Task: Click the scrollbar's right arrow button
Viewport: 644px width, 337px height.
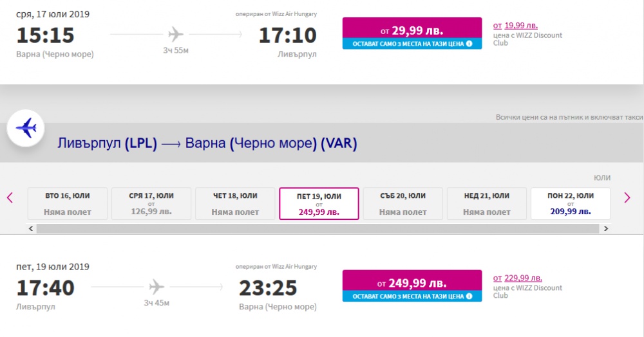Action: point(606,228)
